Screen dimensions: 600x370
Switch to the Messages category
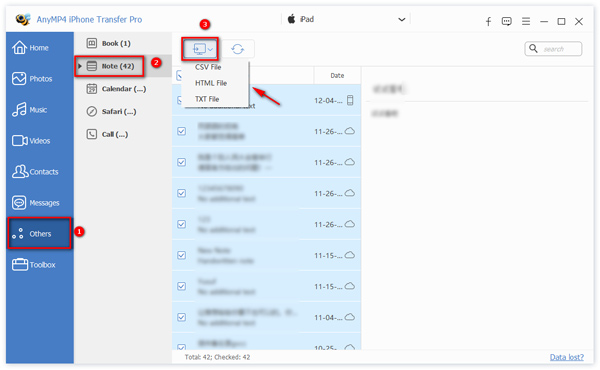pyautogui.click(x=36, y=203)
